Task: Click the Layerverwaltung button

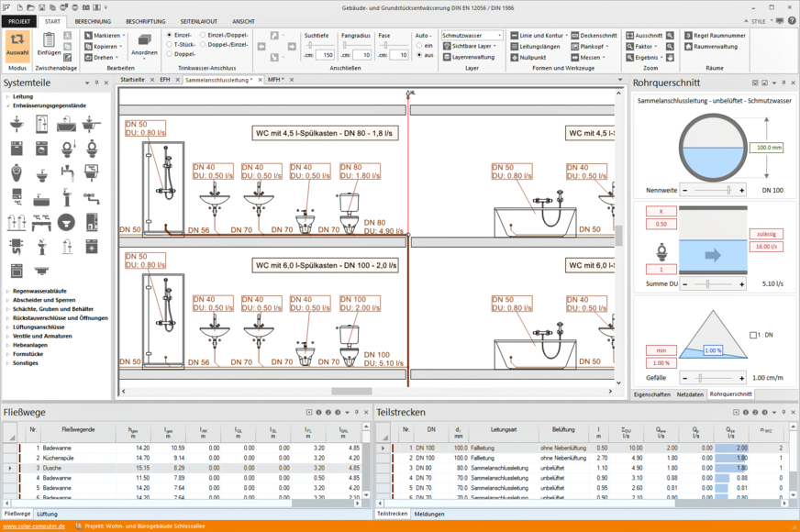Action: 472,57
